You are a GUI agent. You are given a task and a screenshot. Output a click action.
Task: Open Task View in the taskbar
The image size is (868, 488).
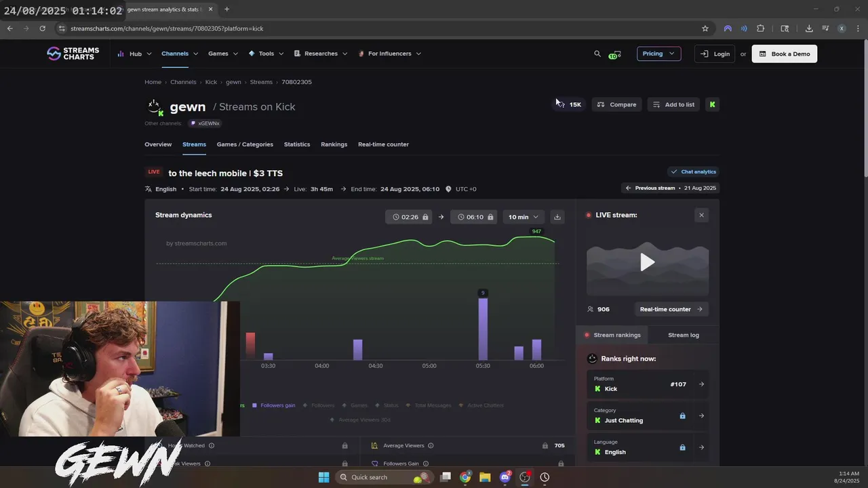446,477
